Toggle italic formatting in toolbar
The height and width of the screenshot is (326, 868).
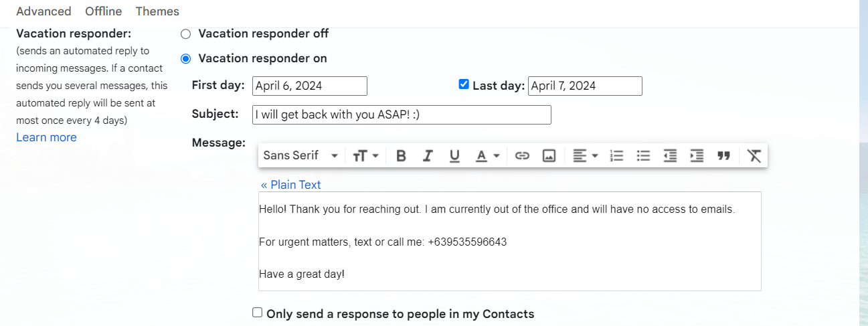(x=428, y=156)
